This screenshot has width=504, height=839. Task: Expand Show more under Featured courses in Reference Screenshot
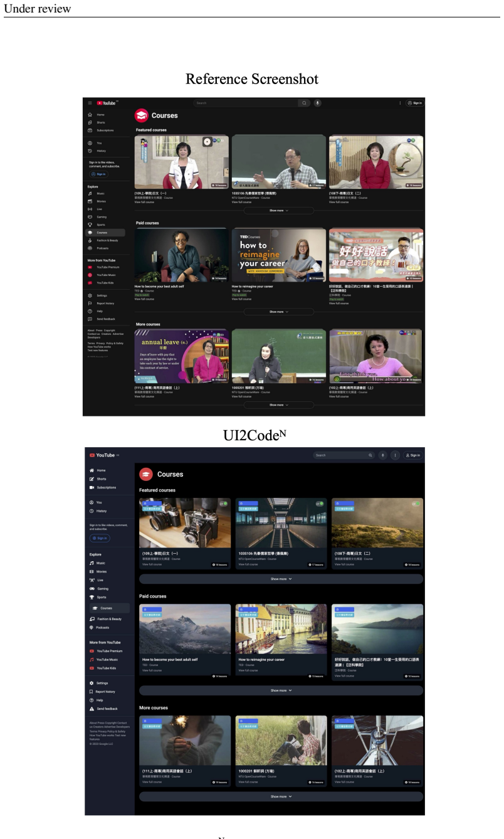(x=279, y=211)
